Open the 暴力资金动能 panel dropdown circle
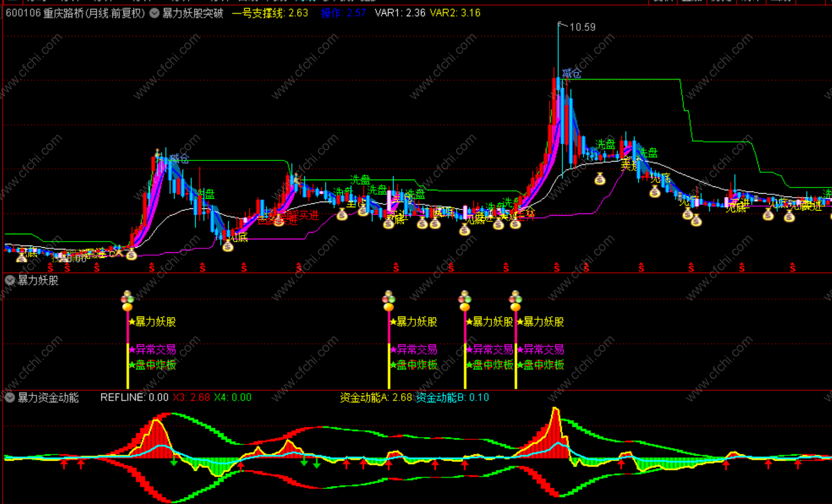This screenshot has width=832, height=504. 10,398
